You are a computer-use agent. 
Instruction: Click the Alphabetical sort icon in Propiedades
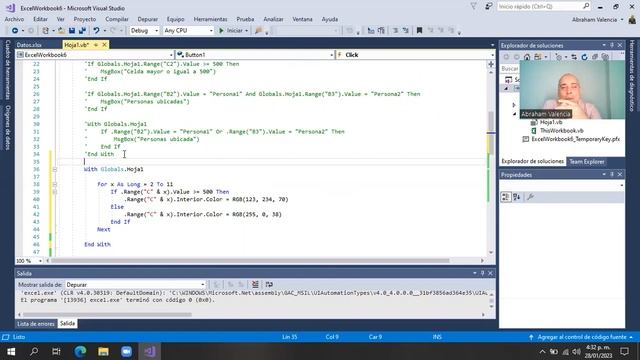coord(517,197)
